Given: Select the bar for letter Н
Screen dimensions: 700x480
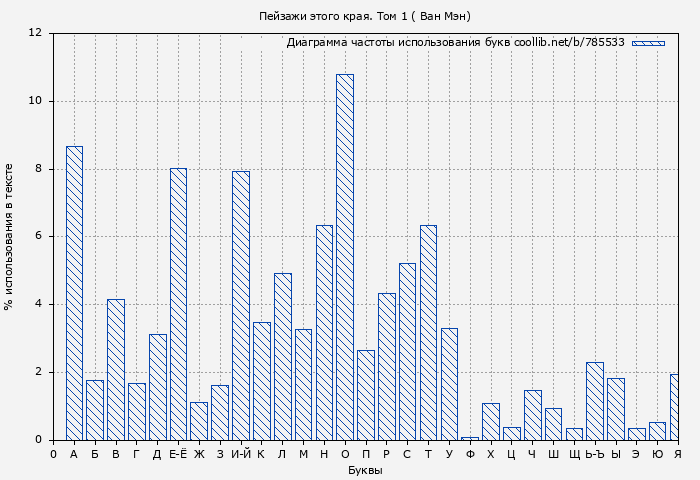Looking at the screenshot, I should pos(324,332).
